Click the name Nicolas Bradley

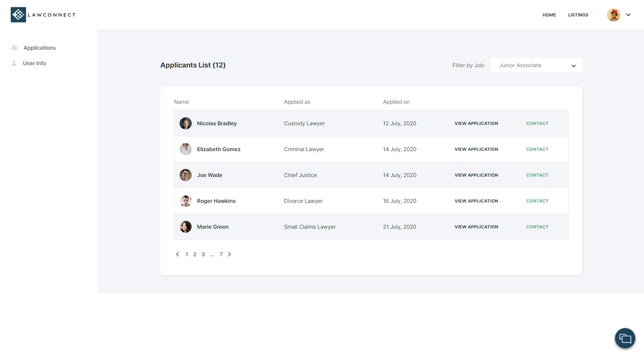point(217,123)
